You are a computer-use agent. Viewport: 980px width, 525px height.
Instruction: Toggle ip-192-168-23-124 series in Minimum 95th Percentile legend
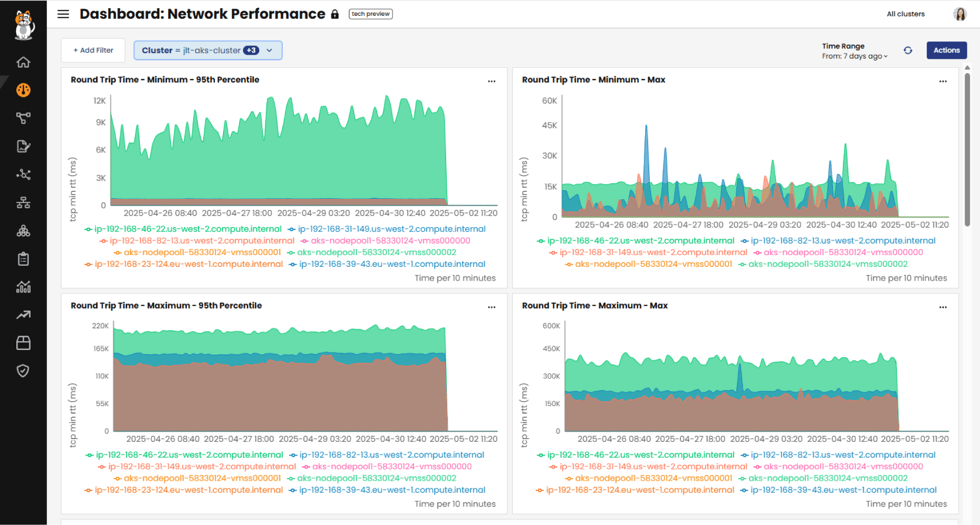click(184, 264)
